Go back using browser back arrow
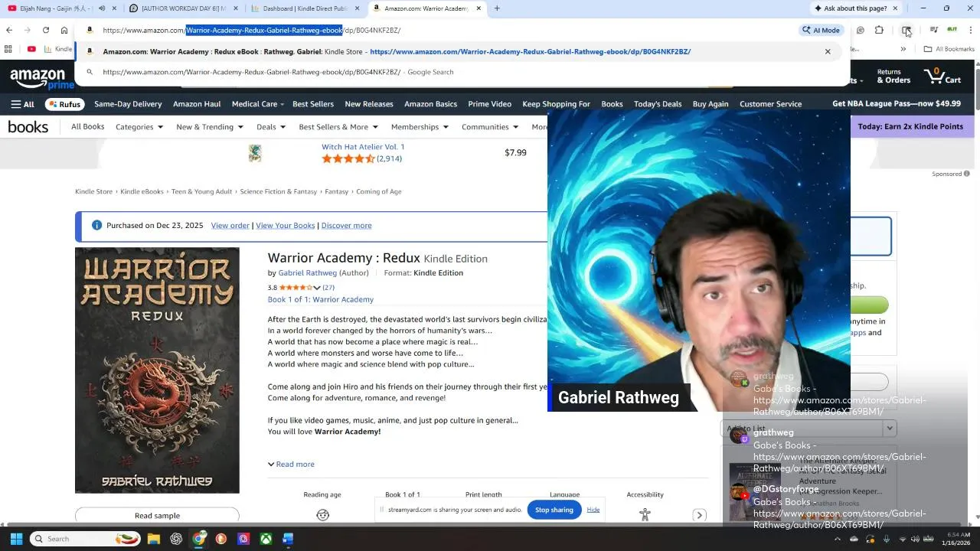Image resolution: width=980 pixels, height=551 pixels. (9, 30)
